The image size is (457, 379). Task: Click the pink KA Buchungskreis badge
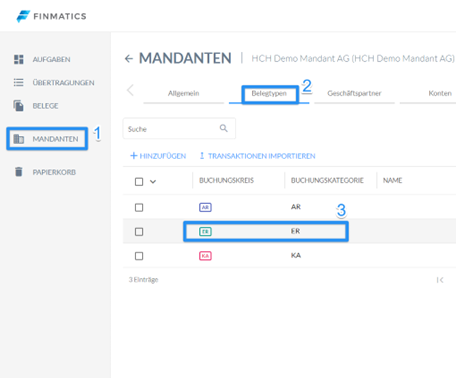(x=205, y=256)
